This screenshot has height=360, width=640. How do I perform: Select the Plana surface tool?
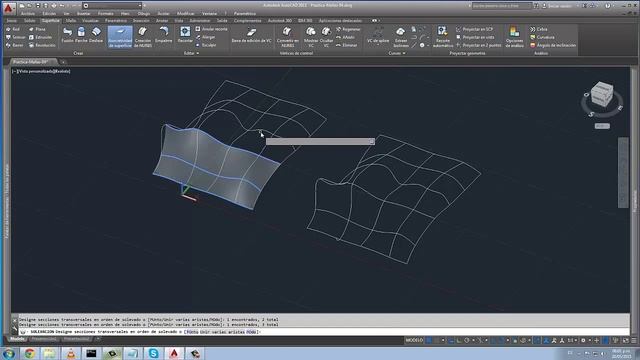tap(37, 29)
